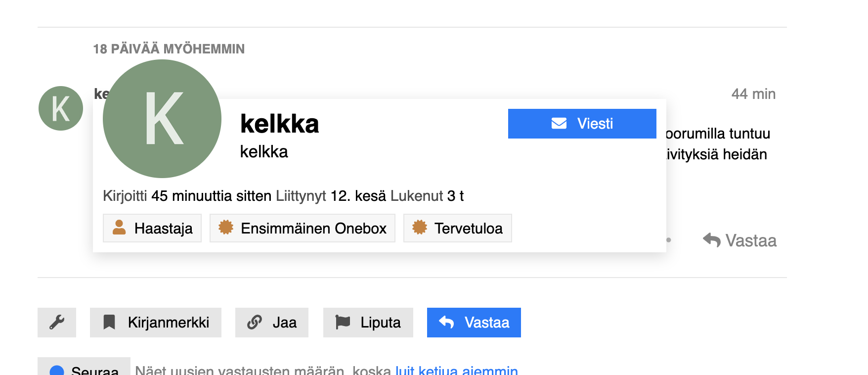Follow the 'luit ketjua aiemmin' link
This screenshot has width=868, height=375.
click(x=456, y=371)
